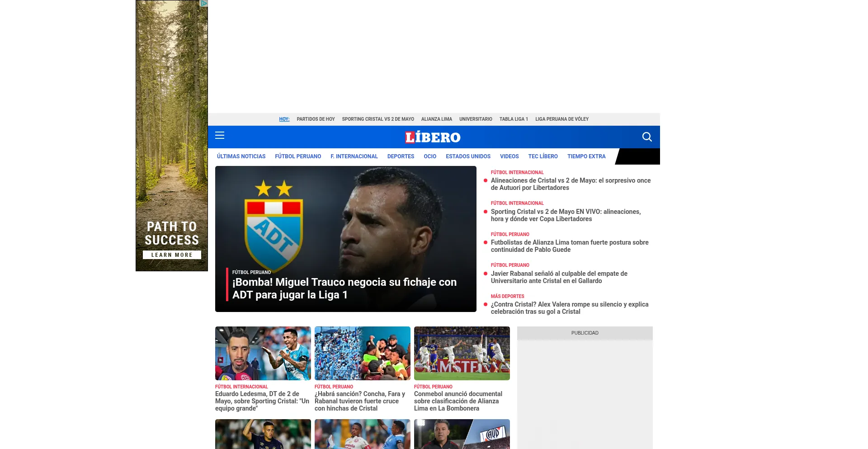Screen dimensions: 868x449
Task: Read Alineaciones de Cristal vs 2 de Mayo article
Action: pyautogui.click(x=571, y=184)
